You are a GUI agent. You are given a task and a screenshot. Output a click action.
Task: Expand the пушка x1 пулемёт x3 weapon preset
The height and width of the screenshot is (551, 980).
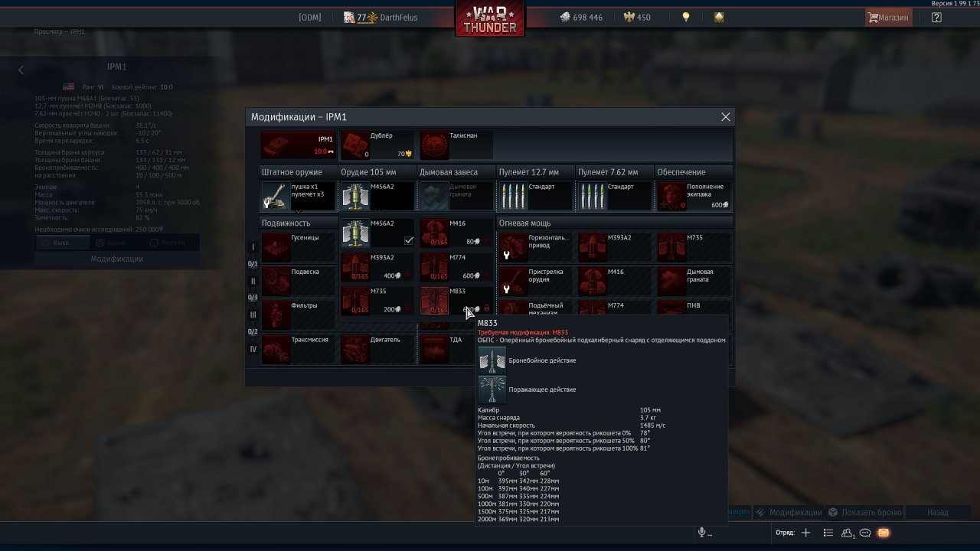(299, 196)
